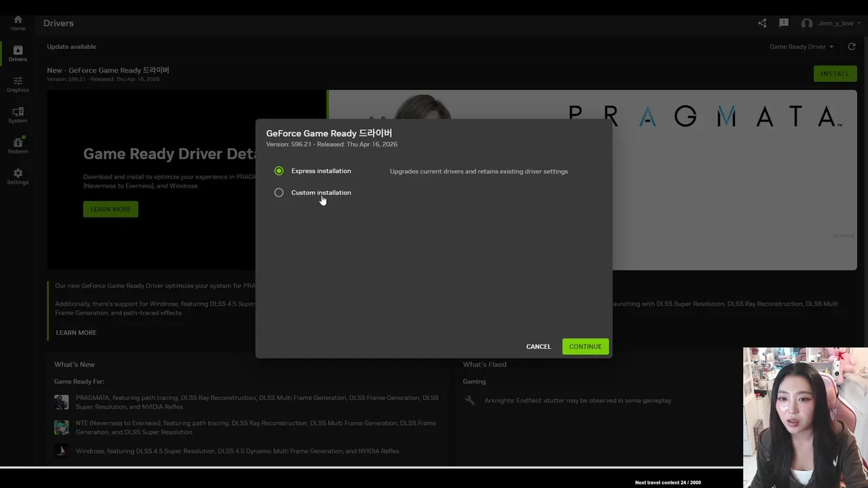The height and width of the screenshot is (488, 868).
Task: Open the Redeem section in the sidebar
Action: point(18,146)
